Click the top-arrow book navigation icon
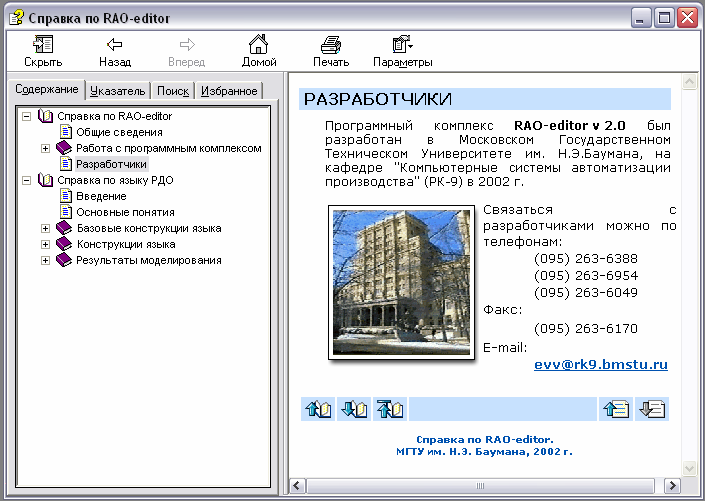The width and height of the screenshot is (705, 501). [390, 409]
